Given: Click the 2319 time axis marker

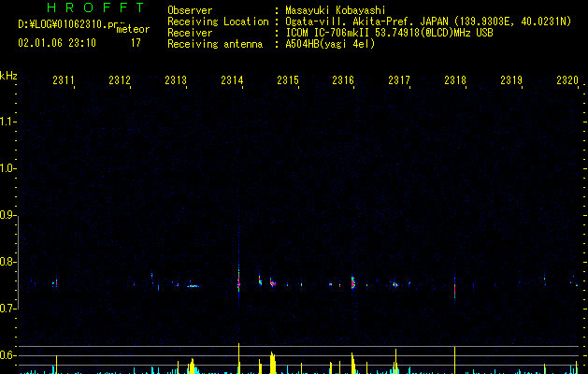Looking at the screenshot, I should pyautogui.click(x=511, y=80).
